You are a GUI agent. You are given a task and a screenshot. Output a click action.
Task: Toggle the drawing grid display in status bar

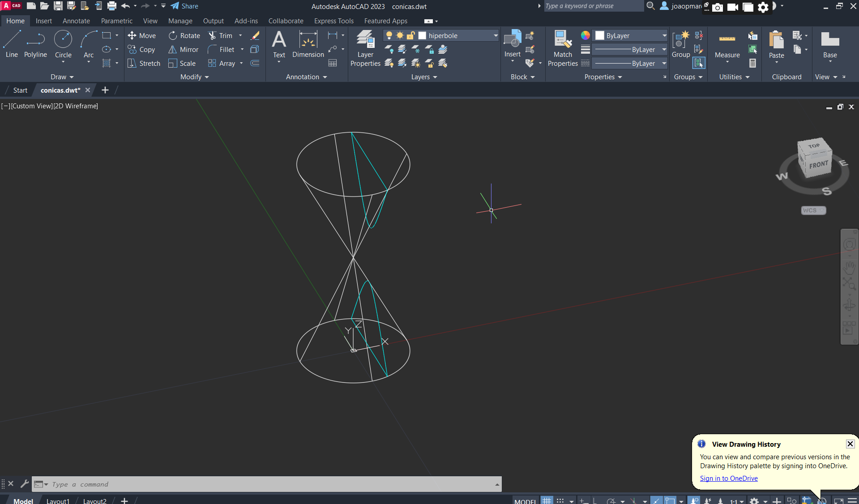pyautogui.click(x=547, y=500)
